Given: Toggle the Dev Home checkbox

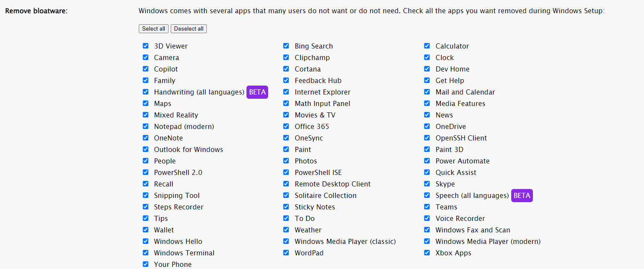Looking at the screenshot, I should [427, 69].
